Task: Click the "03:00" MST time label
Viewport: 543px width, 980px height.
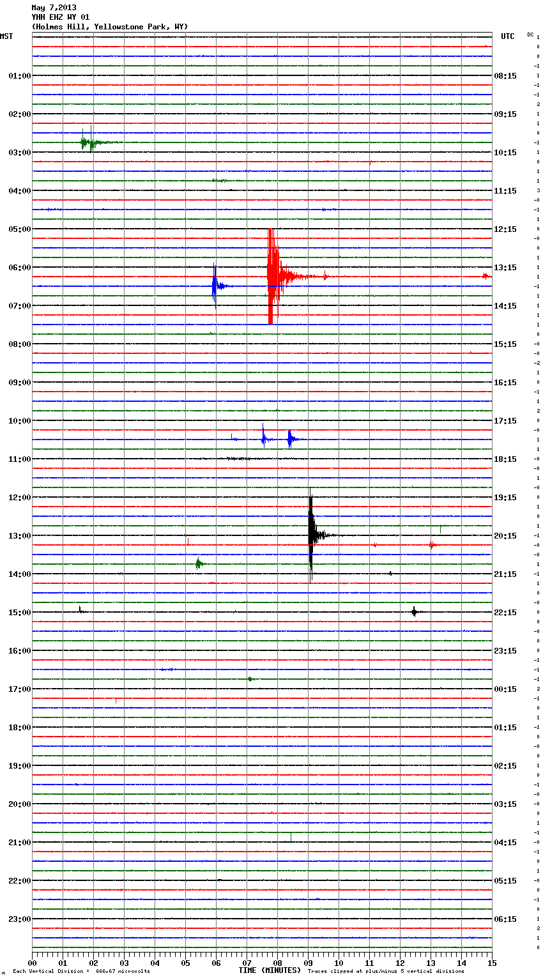Action: point(19,152)
